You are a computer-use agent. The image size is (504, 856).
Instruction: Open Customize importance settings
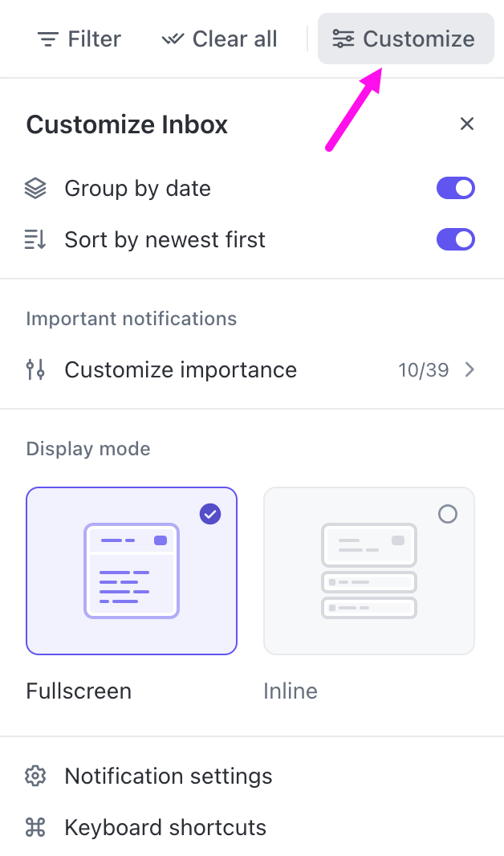click(x=251, y=369)
